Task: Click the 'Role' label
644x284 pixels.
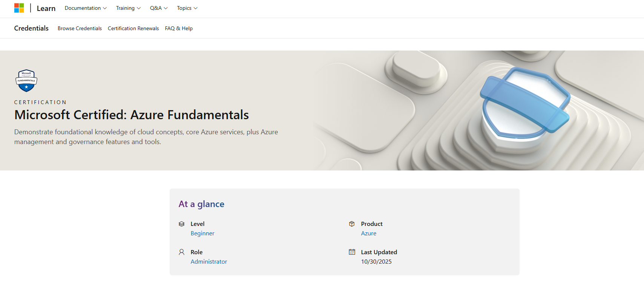Action: 196,252
